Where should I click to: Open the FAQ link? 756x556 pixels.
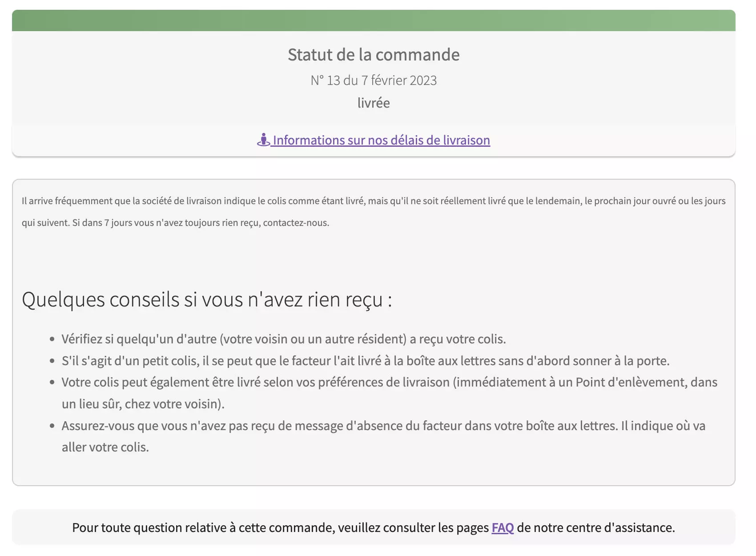pos(503,528)
